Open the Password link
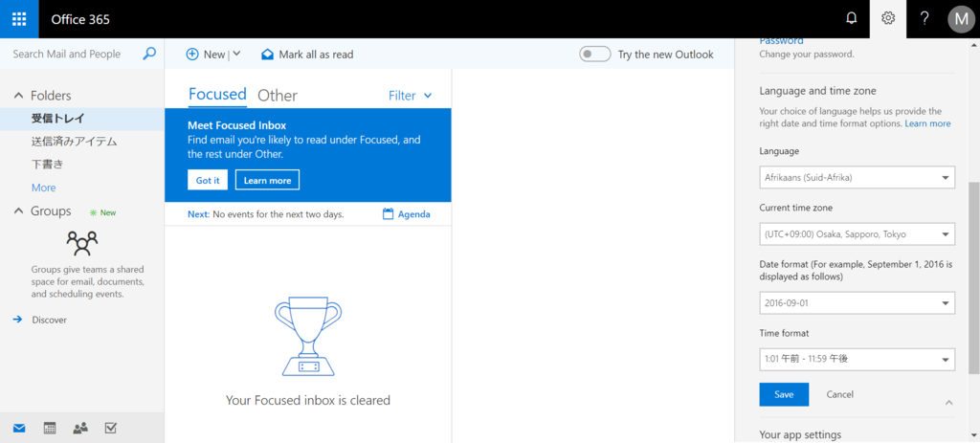The image size is (980, 443). tap(781, 41)
